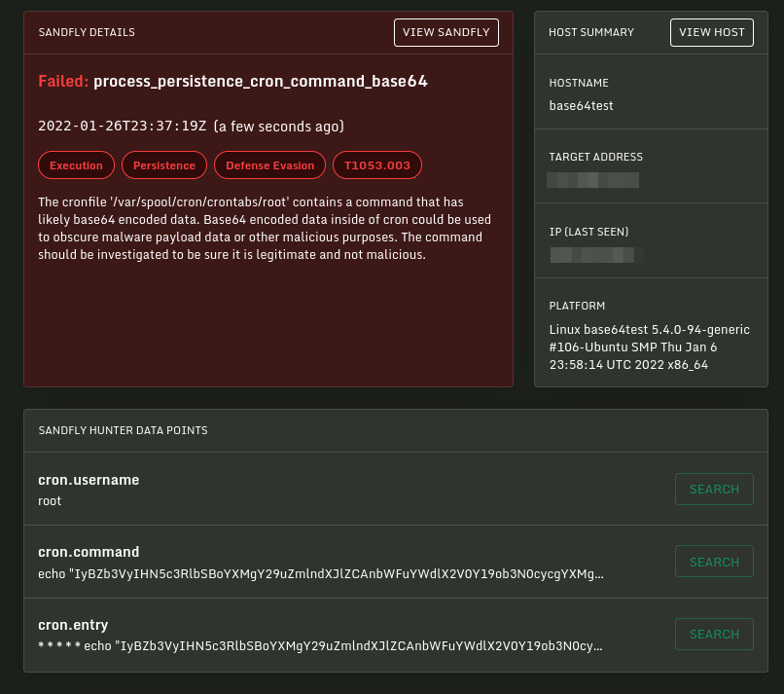Click the cron.username field name
784x694 pixels.
click(89, 480)
